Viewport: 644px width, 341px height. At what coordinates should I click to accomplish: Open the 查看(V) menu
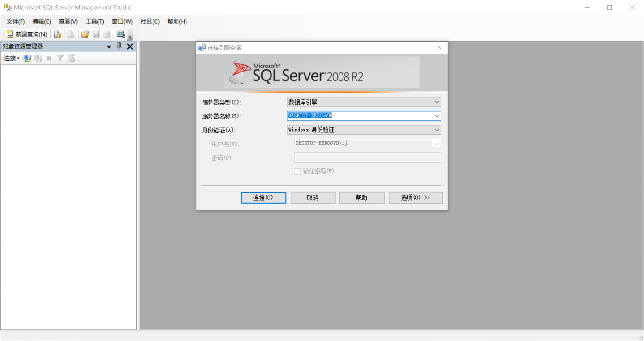pos(68,21)
